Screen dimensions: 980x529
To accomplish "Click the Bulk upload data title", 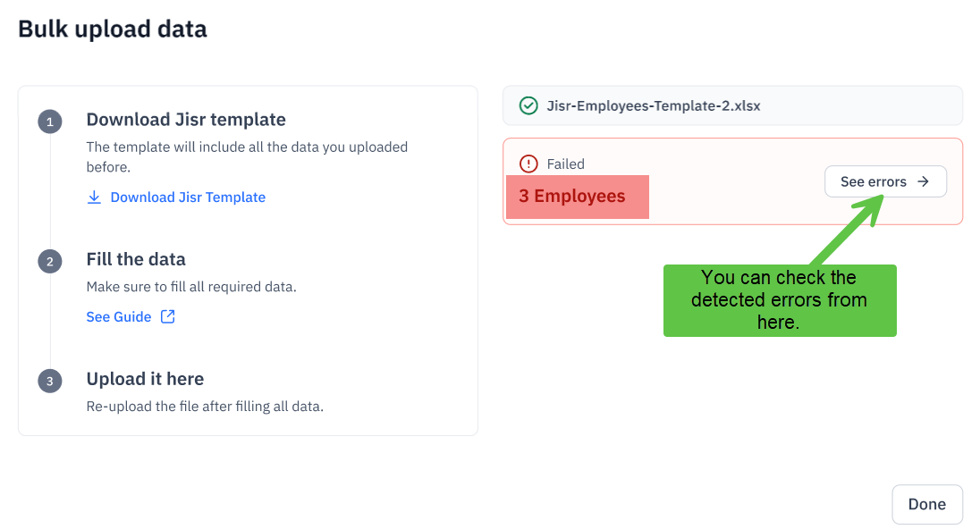I will pyautogui.click(x=113, y=29).
